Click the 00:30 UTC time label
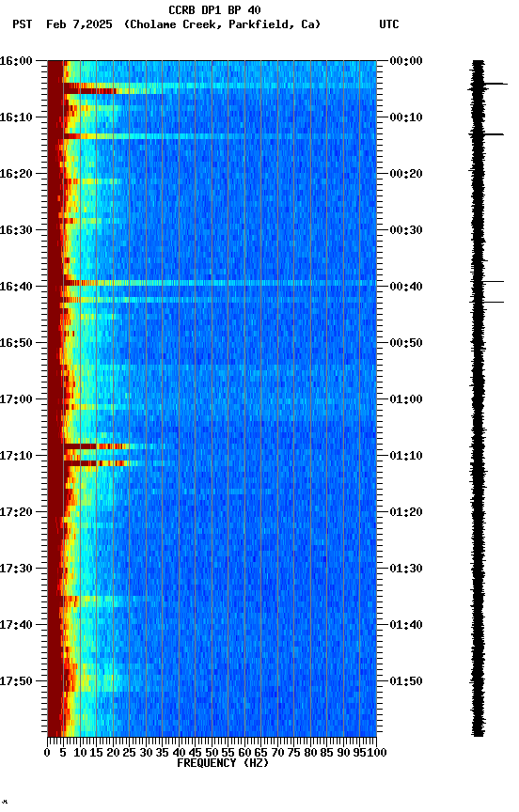 pos(406,230)
